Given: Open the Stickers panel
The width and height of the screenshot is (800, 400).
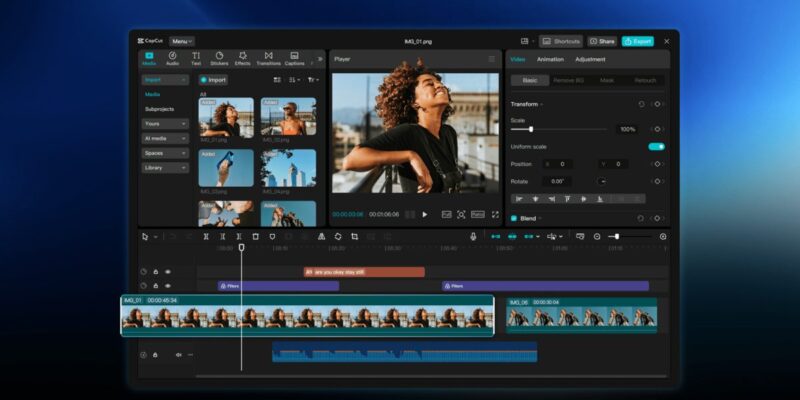Looking at the screenshot, I should pyautogui.click(x=219, y=59).
